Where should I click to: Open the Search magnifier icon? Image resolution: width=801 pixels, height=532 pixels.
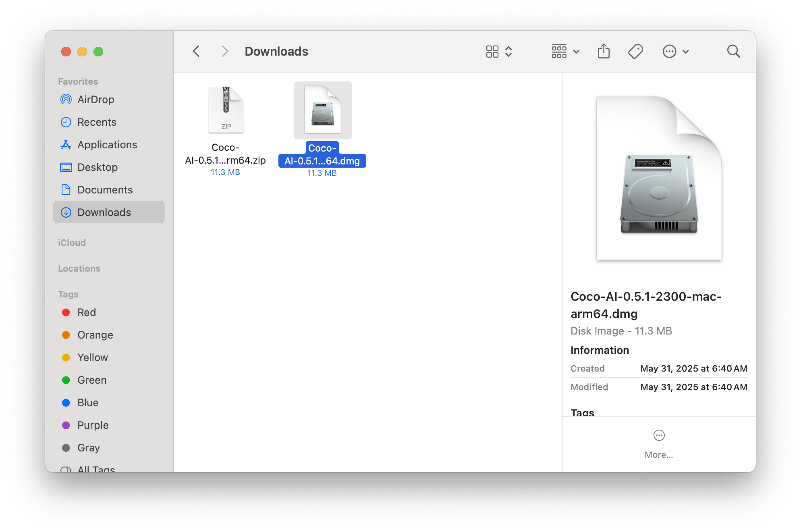point(733,52)
